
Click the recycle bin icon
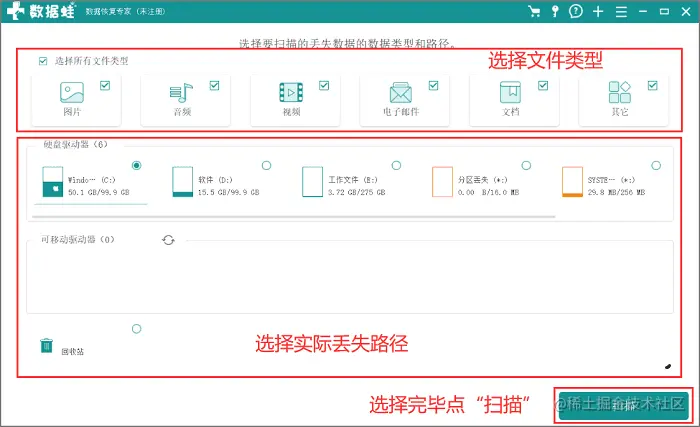tap(46, 345)
